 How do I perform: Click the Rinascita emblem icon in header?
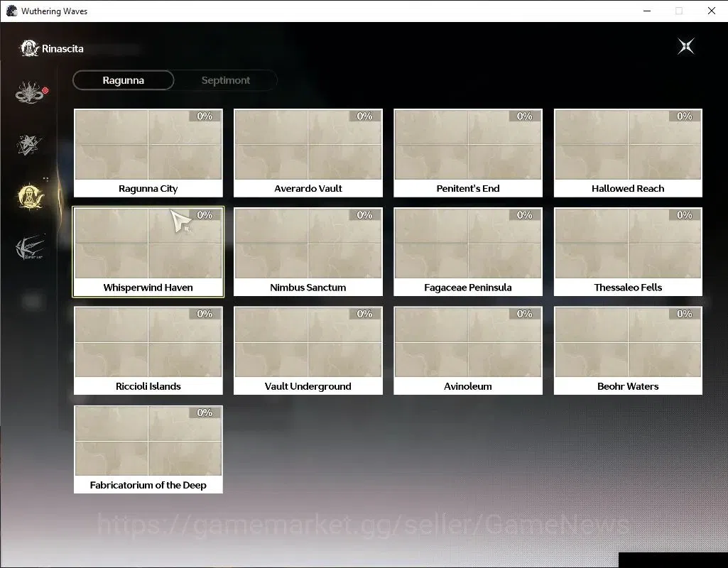pyautogui.click(x=29, y=48)
